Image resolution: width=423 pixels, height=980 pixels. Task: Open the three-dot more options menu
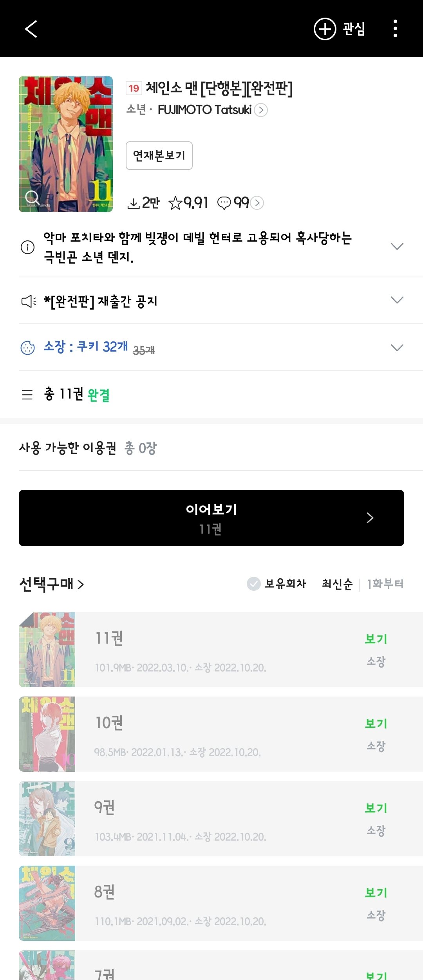pos(395,29)
